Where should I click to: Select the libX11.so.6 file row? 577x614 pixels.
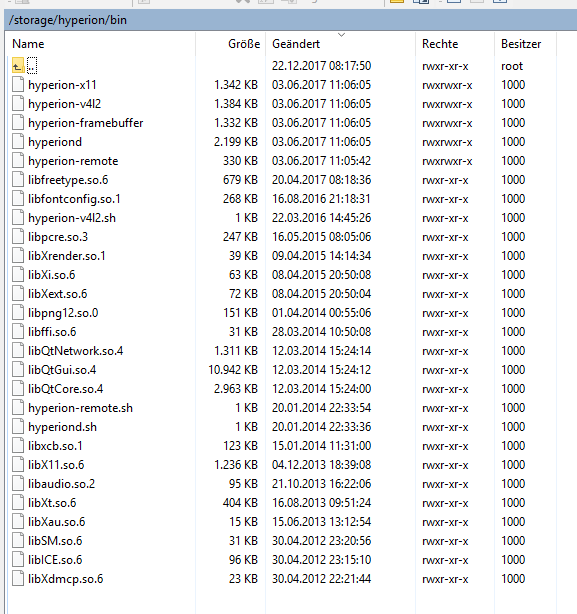[x=282, y=465]
